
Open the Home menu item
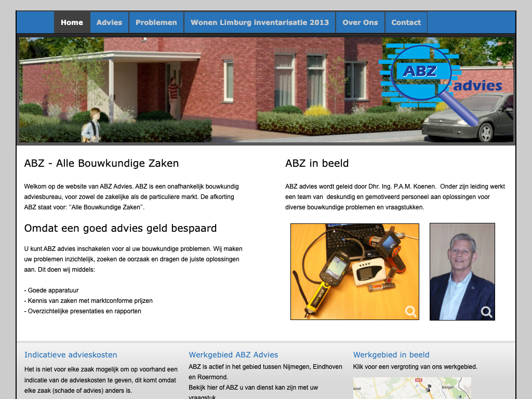coord(72,22)
